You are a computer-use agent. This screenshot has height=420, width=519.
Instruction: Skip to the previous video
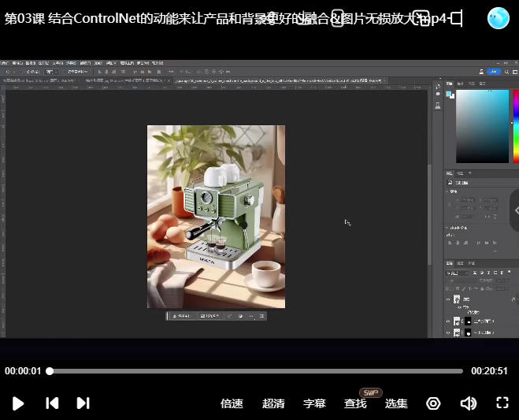click(52, 403)
